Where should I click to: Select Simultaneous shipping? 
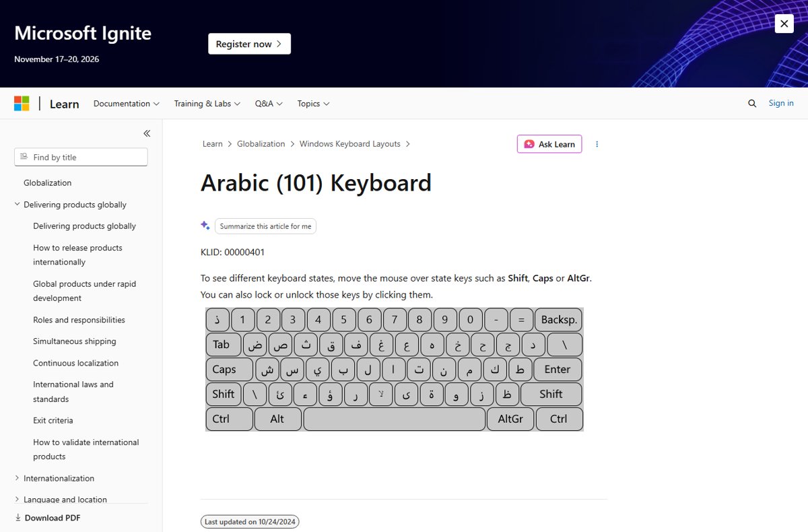(x=74, y=341)
